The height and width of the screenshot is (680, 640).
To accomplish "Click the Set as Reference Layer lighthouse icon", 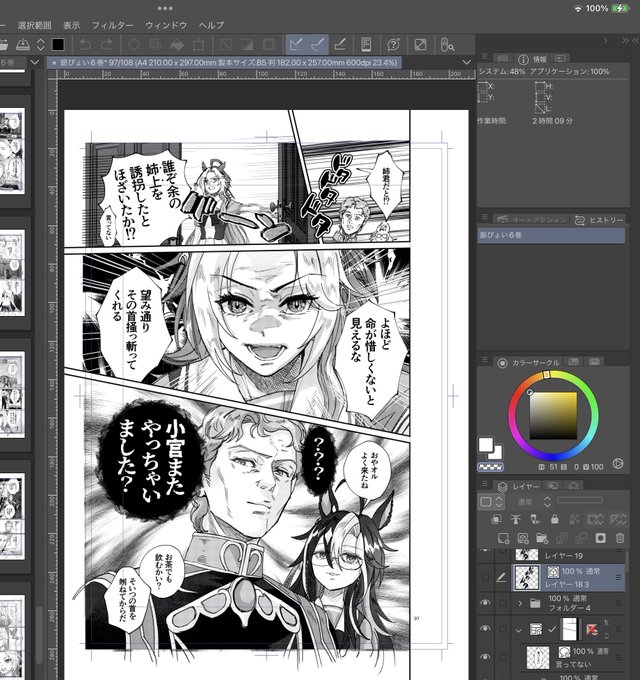I will tap(516, 519).
